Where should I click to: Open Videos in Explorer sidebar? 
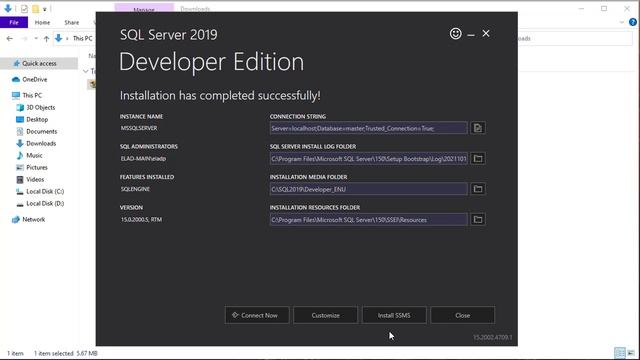[x=35, y=179]
